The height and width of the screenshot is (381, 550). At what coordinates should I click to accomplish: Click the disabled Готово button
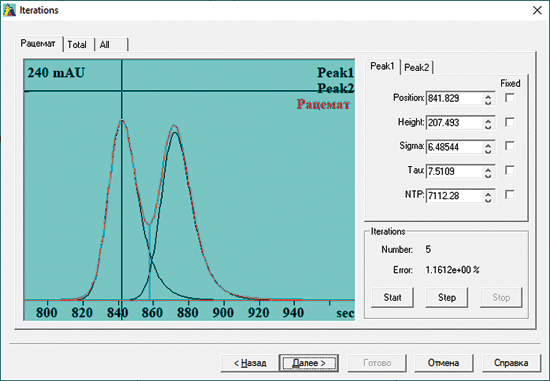click(377, 363)
